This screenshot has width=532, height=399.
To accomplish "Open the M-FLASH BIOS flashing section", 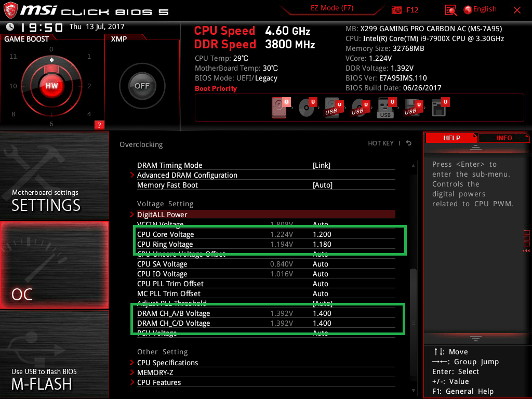I will click(x=54, y=354).
